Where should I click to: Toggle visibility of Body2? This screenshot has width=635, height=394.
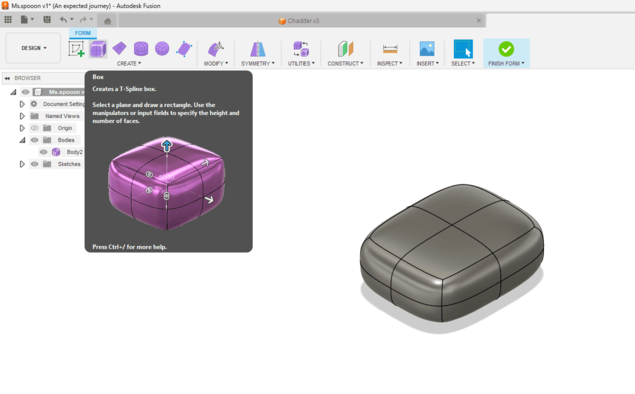pos(43,152)
